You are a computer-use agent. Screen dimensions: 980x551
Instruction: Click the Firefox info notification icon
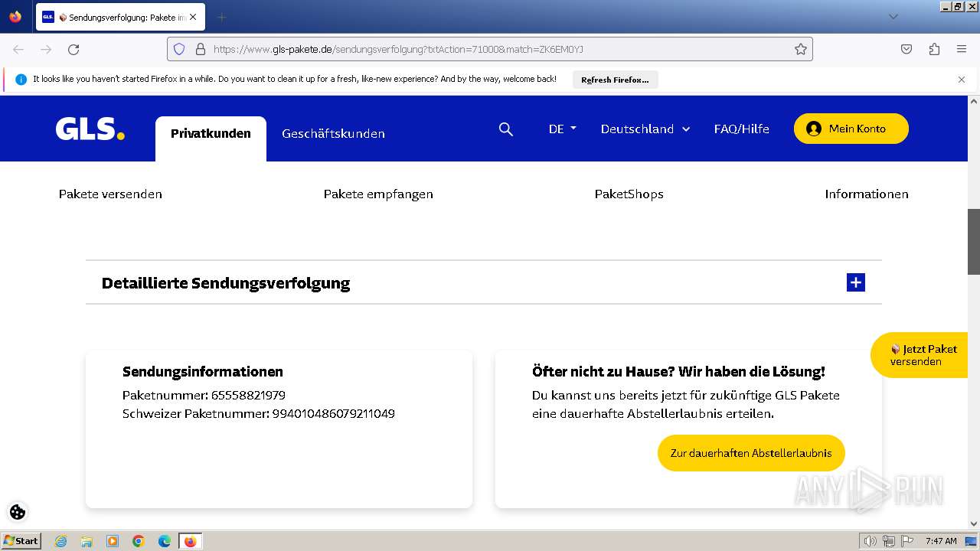21,80
